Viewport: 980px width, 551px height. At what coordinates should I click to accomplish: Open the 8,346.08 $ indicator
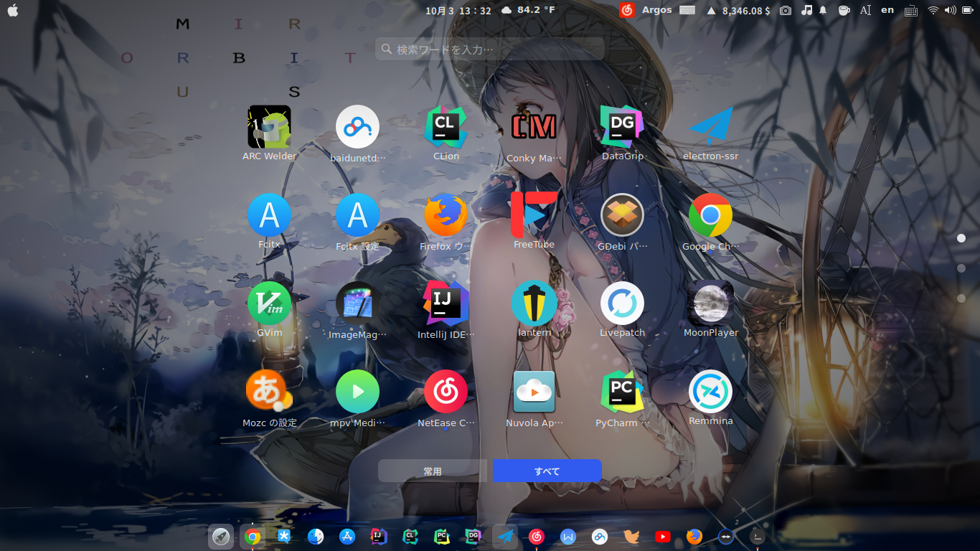point(738,10)
